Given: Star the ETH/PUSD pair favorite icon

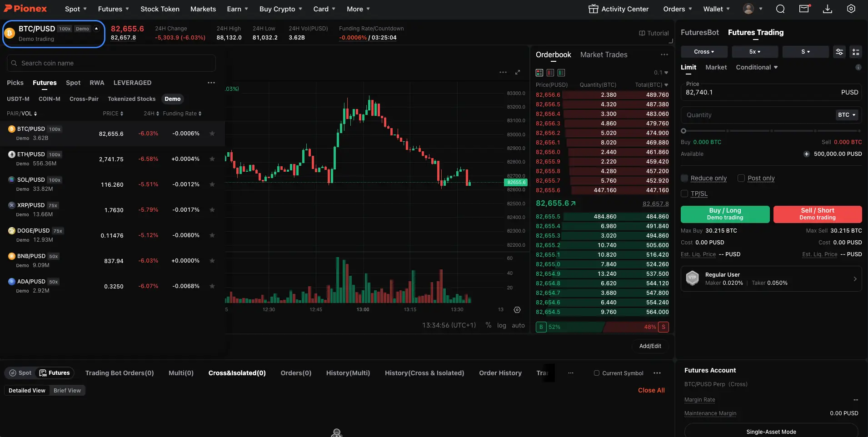Looking at the screenshot, I should (211, 159).
